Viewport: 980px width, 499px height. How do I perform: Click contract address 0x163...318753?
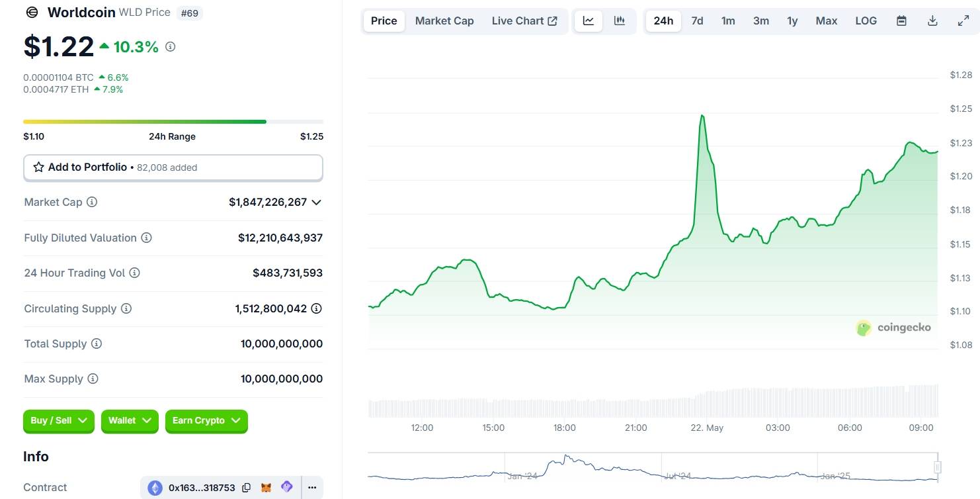202,488
